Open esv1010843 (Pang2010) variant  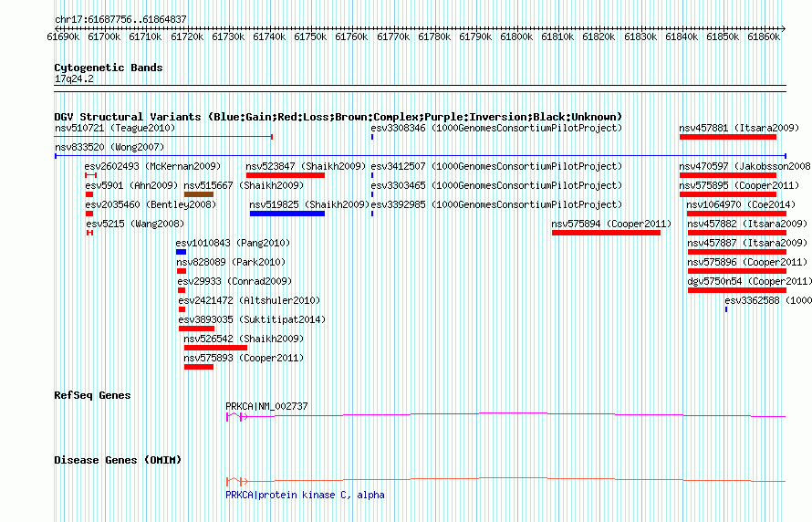[x=233, y=243]
